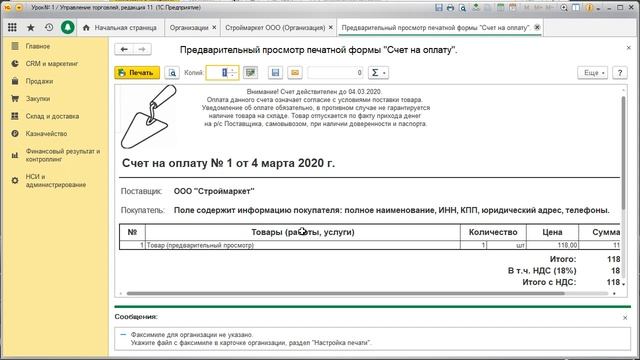Open Финансовый результат и контроллинг section
This screenshot has height=360, width=640.
click(x=62, y=155)
